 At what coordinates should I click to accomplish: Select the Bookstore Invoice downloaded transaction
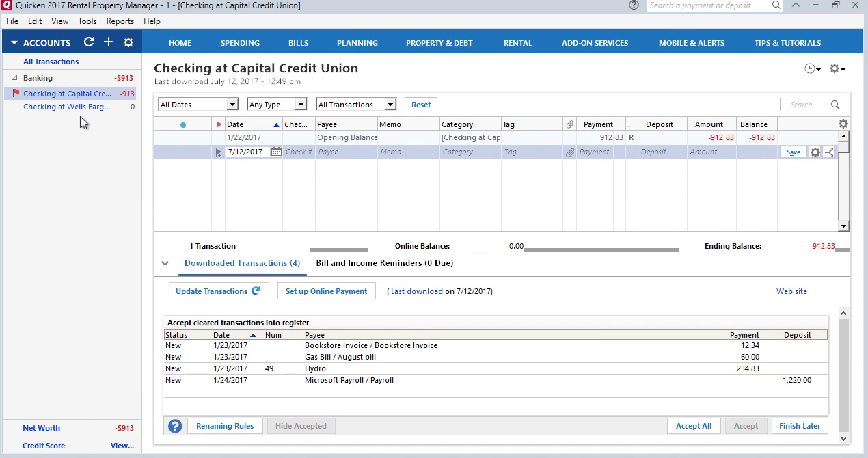[496, 345]
